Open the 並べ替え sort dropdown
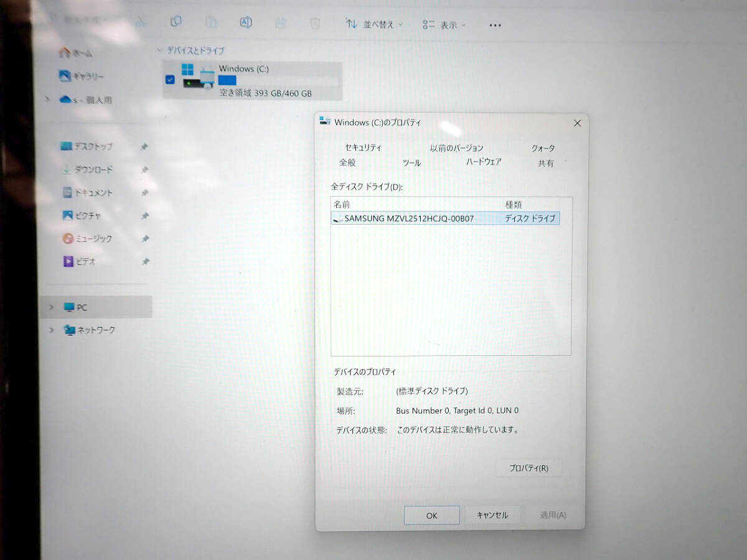 [374, 24]
